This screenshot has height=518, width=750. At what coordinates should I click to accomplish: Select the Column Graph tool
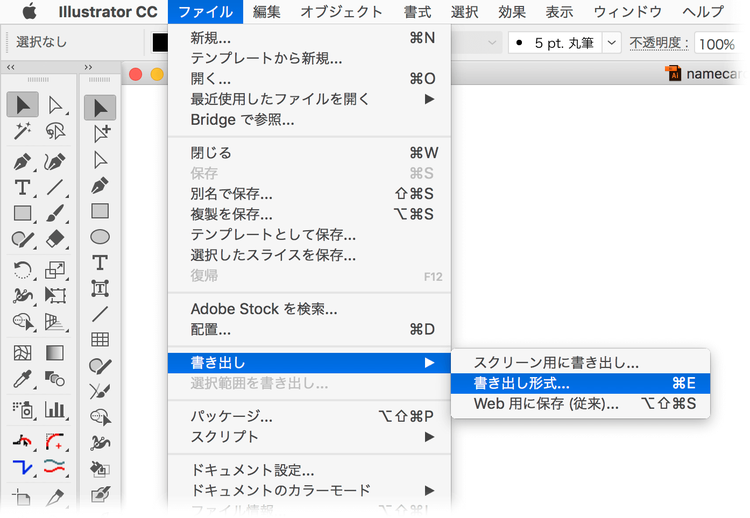pyautogui.click(x=55, y=410)
